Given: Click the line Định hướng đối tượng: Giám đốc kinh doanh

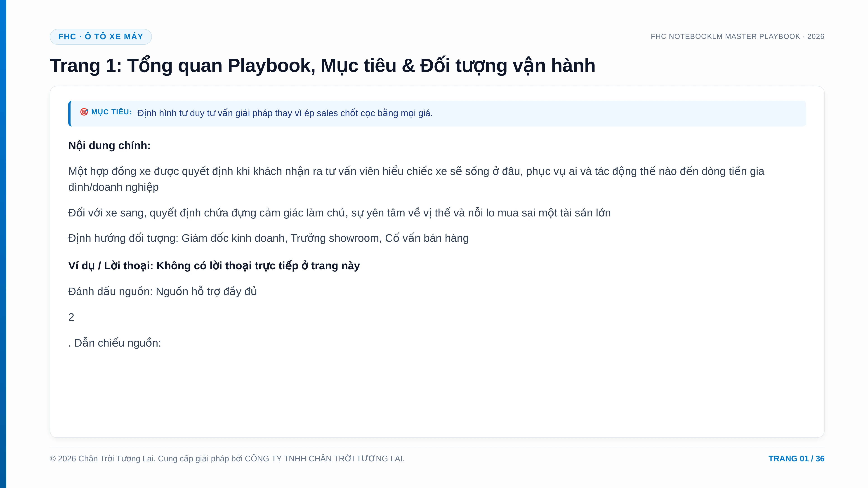Looking at the screenshot, I should 268,238.
